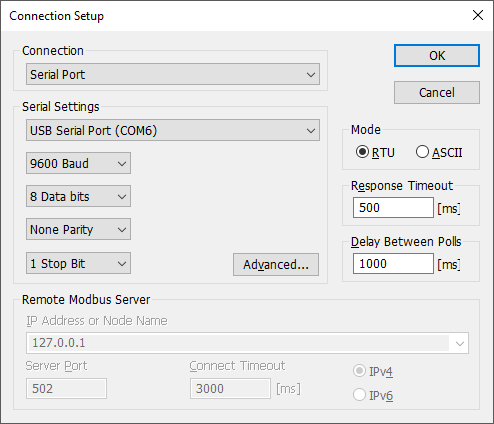Open the 9600 Baud rate dropdown
Image resolution: width=494 pixels, height=424 pixels.
(x=78, y=163)
